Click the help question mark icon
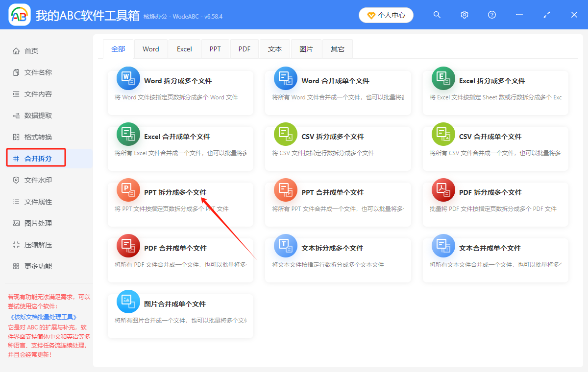 [492, 15]
